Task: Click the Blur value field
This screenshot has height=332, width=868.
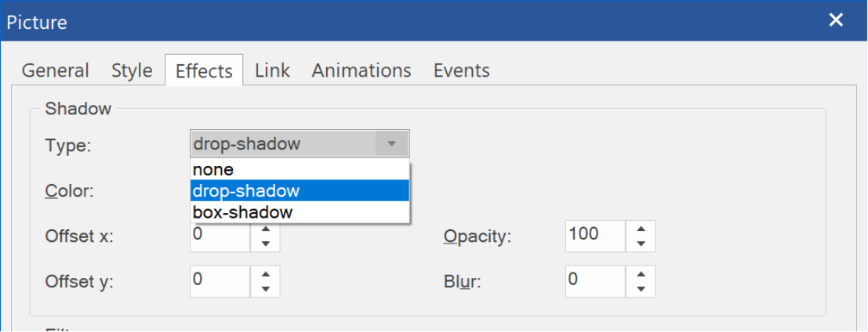Action: click(594, 281)
